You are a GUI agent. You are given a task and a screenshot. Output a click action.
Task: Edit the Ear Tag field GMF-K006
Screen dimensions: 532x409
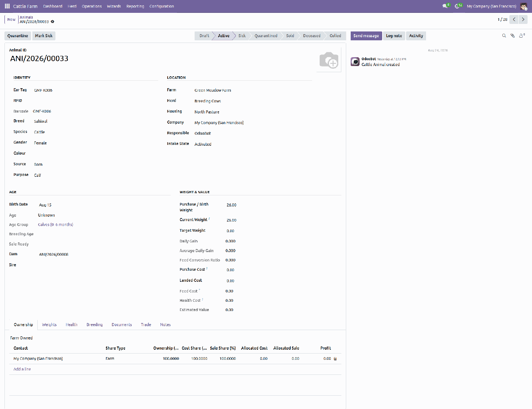pos(95,90)
